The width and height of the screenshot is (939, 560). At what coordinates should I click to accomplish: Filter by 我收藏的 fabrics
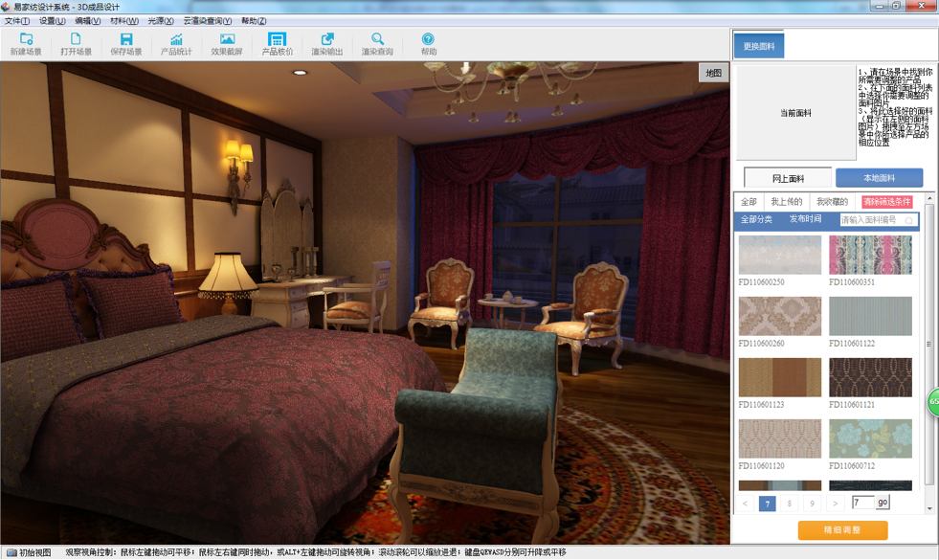(x=833, y=202)
